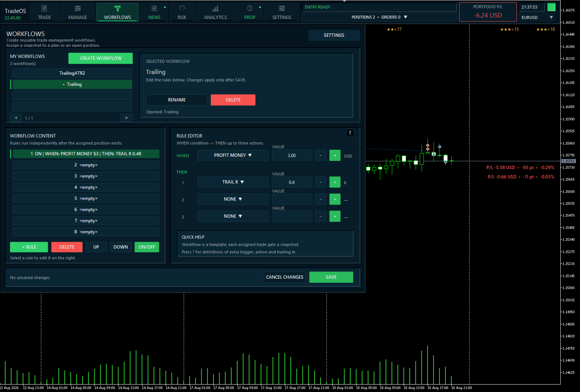The image size is (580, 392).
Task: Move rule DOWN
Action: pyautogui.click(x=121, y=247)
